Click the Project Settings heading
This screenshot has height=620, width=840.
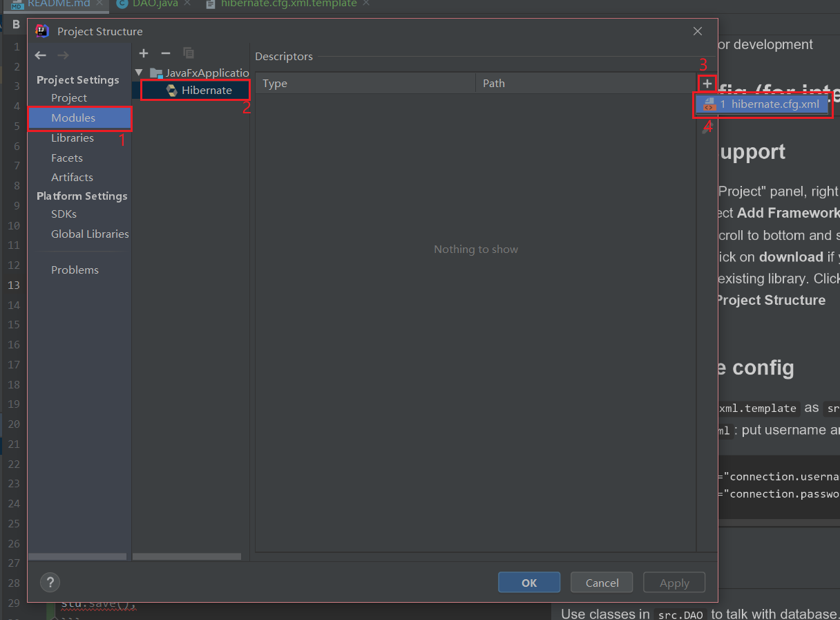pyautogui.click(x=78, y=80)
